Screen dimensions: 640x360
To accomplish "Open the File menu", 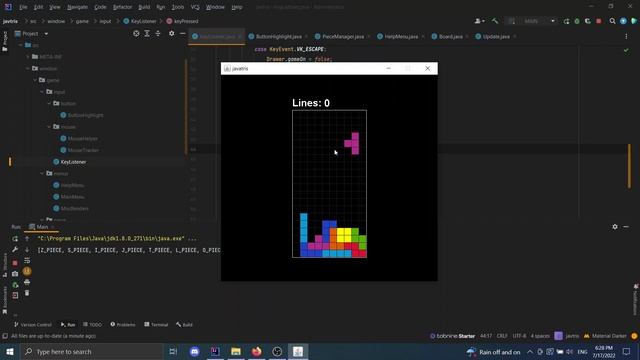I will [x=23, y=7].
